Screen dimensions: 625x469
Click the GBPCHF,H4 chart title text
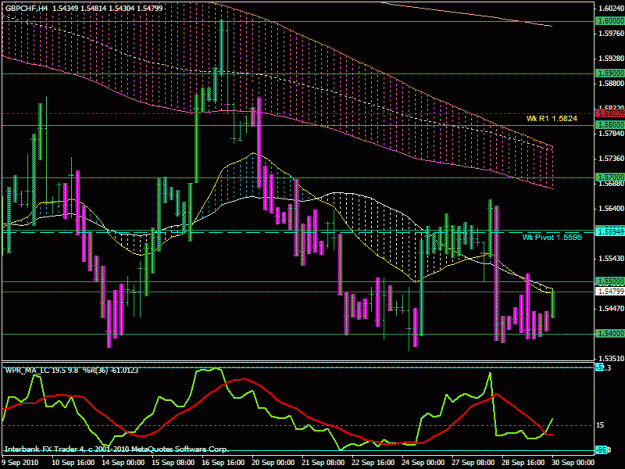(24, 8)
